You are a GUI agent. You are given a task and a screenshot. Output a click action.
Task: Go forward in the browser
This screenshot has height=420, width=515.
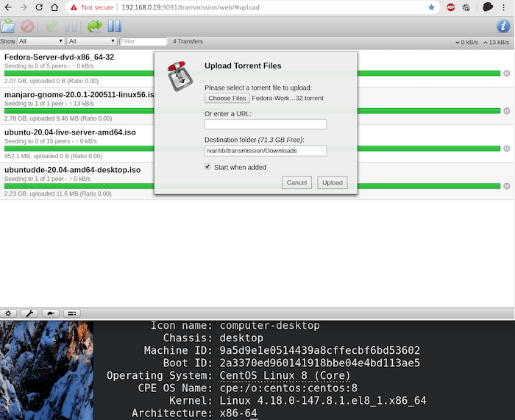tap(24, 7)
